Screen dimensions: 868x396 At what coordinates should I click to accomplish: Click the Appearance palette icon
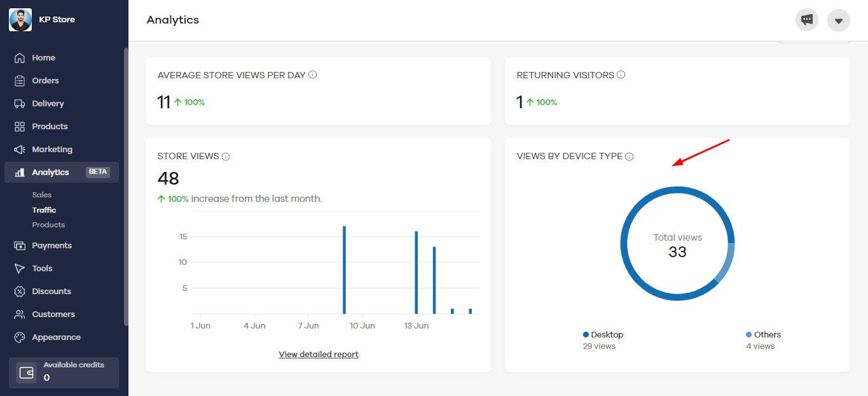point(20,337)
